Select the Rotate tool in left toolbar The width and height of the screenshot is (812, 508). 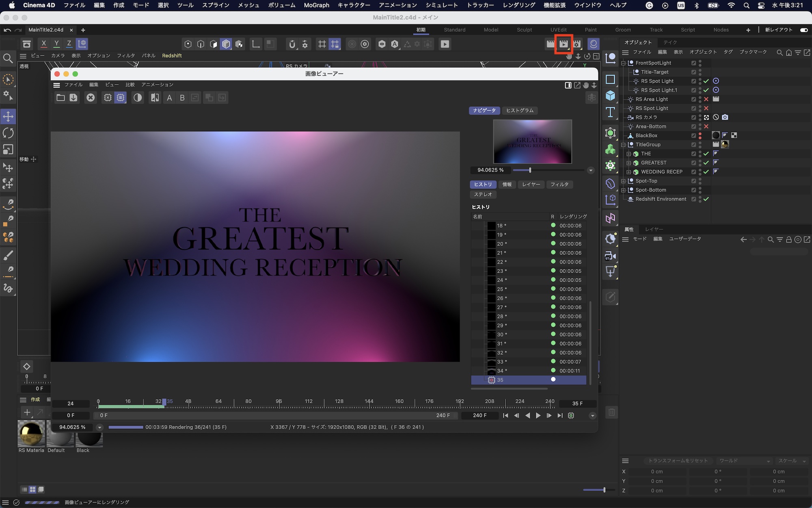(8, 133)
